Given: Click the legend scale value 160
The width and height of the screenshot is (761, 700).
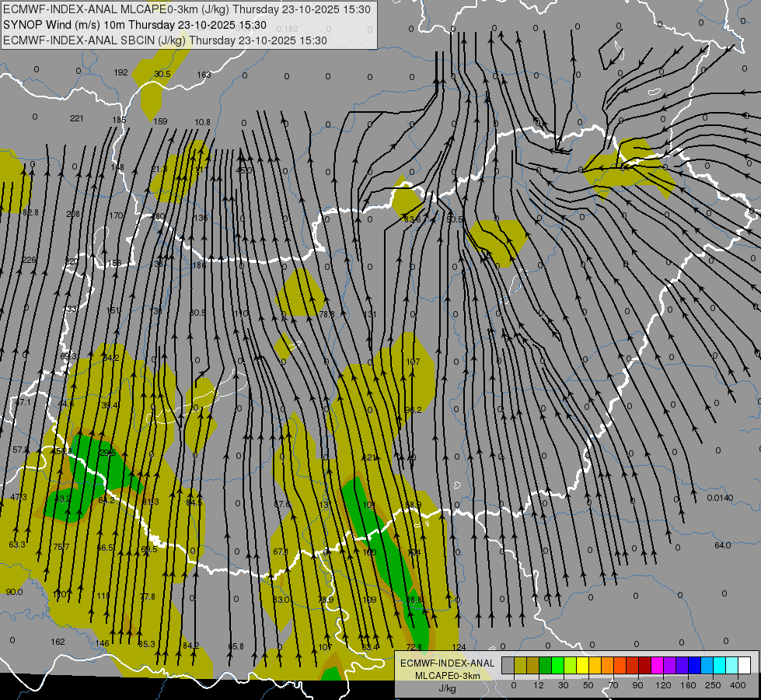Looking at the screenshot, I should [688, 685].
